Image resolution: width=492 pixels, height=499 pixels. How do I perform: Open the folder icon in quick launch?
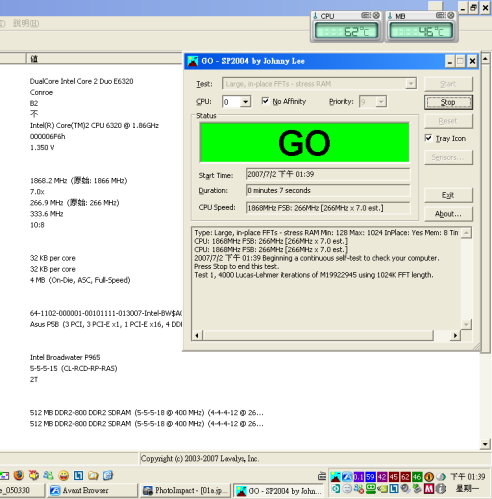click(x=93, y=475)
